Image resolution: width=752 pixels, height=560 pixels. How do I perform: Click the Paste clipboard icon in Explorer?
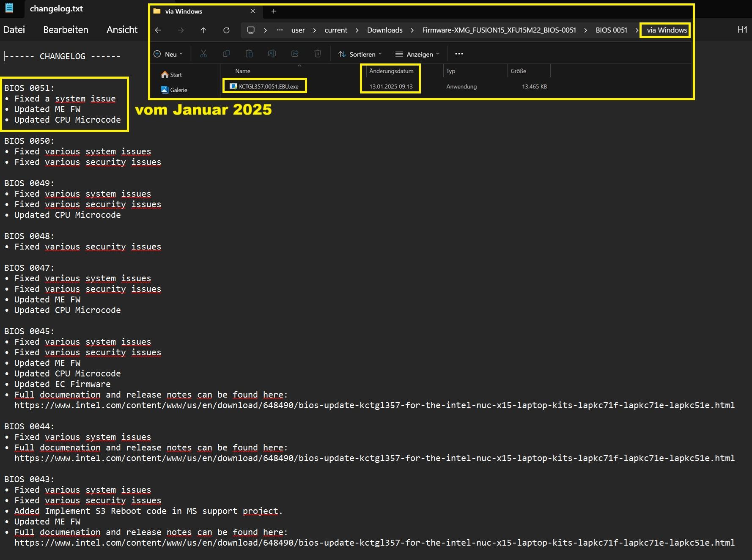pyautogui.click(x=249, y=54)
